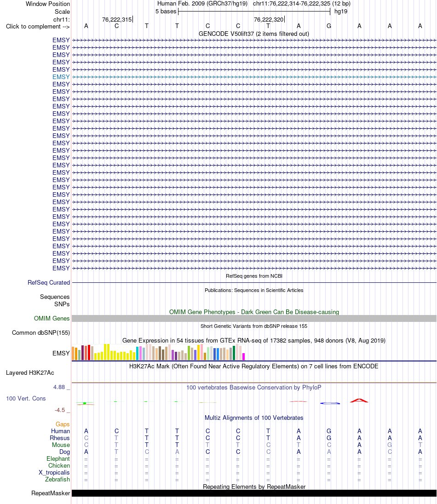Screen dimensions: 437x504
Task: Click the gray 'G' in Mouse alignment row
Action: point(390,445)
